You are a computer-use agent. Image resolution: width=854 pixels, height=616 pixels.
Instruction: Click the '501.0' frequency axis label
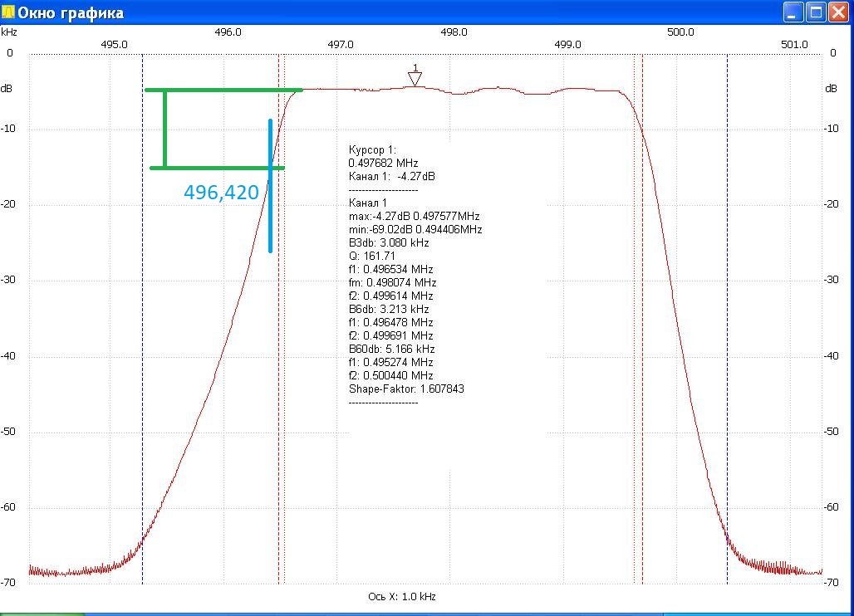[x=794, y=45]
